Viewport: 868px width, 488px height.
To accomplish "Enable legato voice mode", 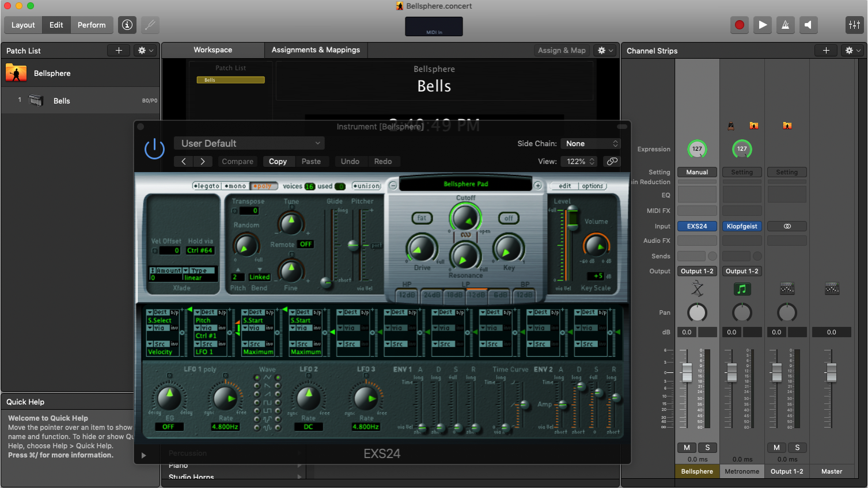I will tap(207, 186).
